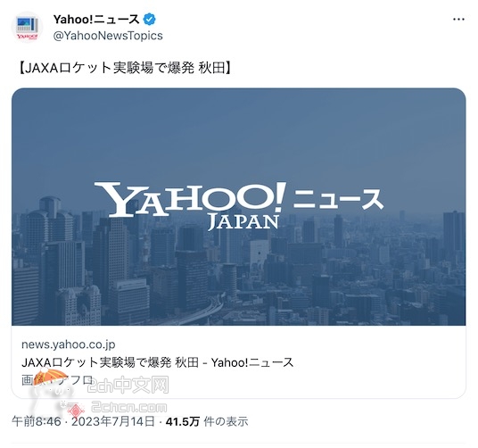The height and width of the screenshot is (448, 478).
Task: Click the 2chcn.com watermark URL
Action: 129,408
